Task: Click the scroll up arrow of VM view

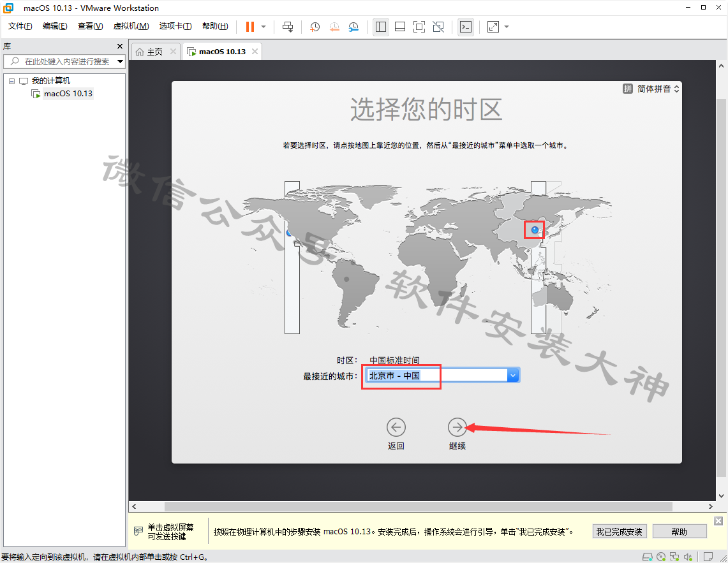Action: (x=721, y=66)
